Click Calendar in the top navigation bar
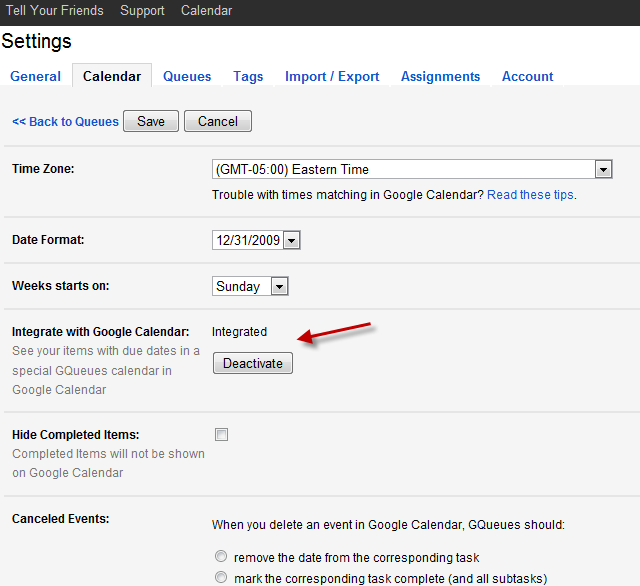 [x=206, y=11]
